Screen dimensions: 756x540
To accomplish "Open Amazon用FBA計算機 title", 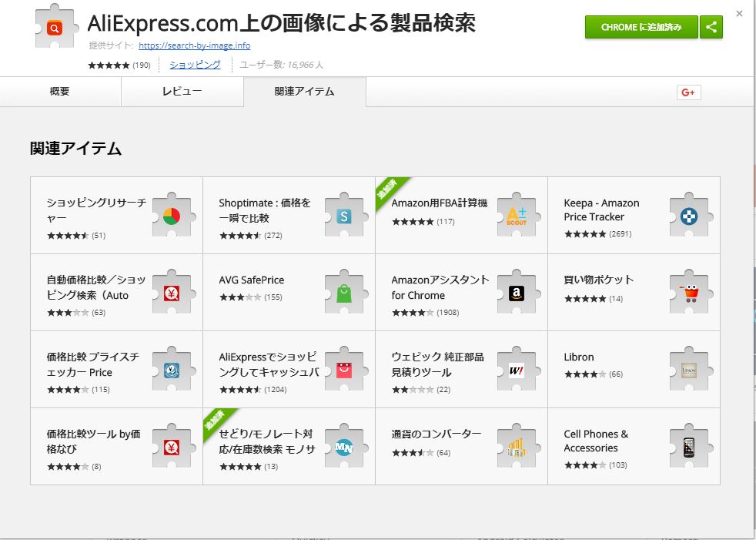I will pyautogui.click(x=440, y=203).
